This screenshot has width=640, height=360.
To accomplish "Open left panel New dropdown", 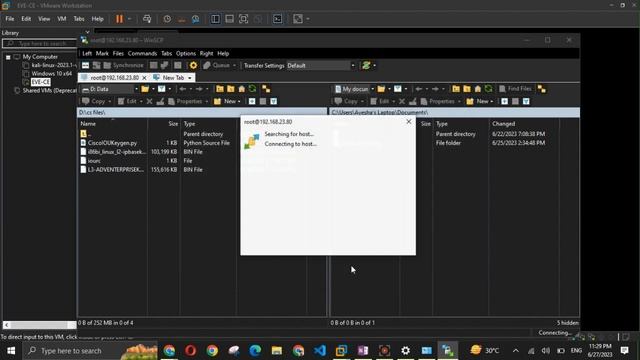I will (239, 102).
